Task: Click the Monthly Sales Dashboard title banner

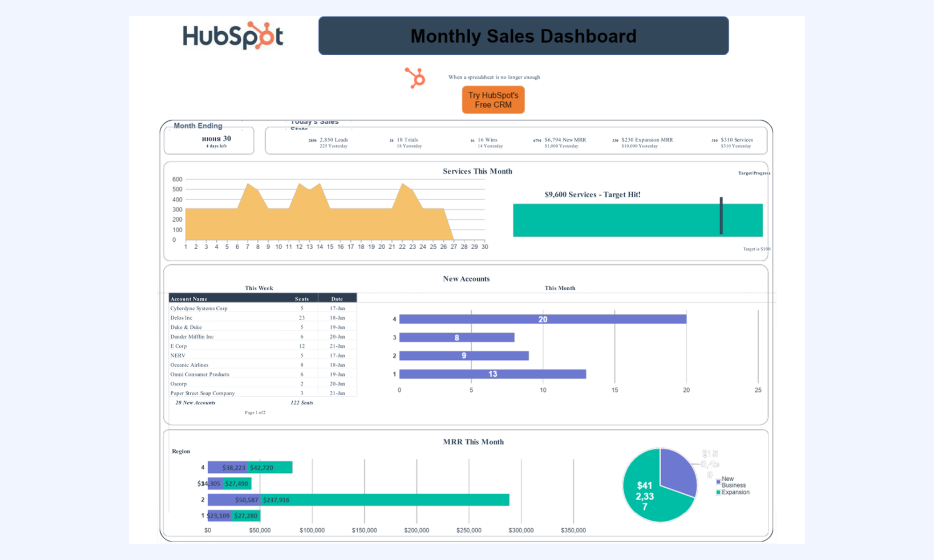Action: pyautogui.click(x=524, y=36)
